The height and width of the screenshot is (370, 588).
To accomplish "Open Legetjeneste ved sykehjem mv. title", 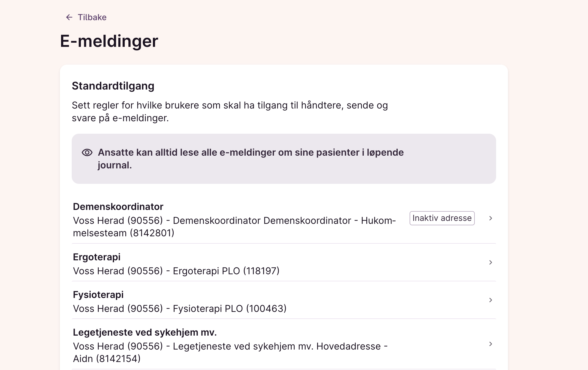I will (x=145, y=332).
